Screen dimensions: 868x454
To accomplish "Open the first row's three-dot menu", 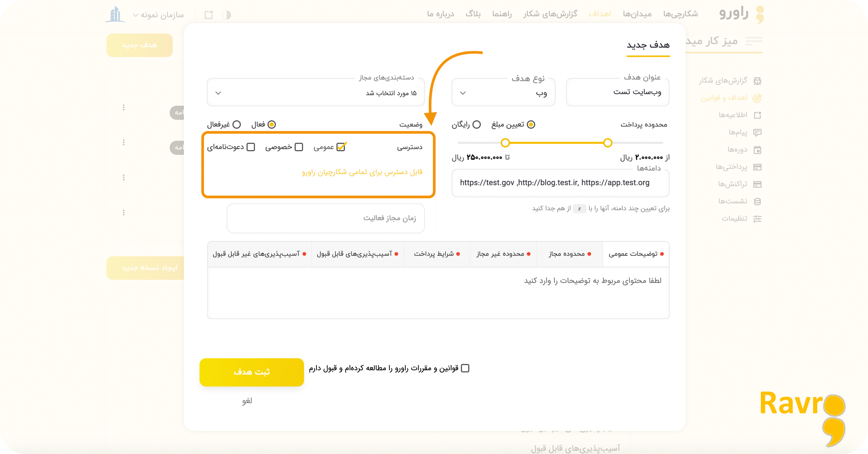I will (124, 107).
